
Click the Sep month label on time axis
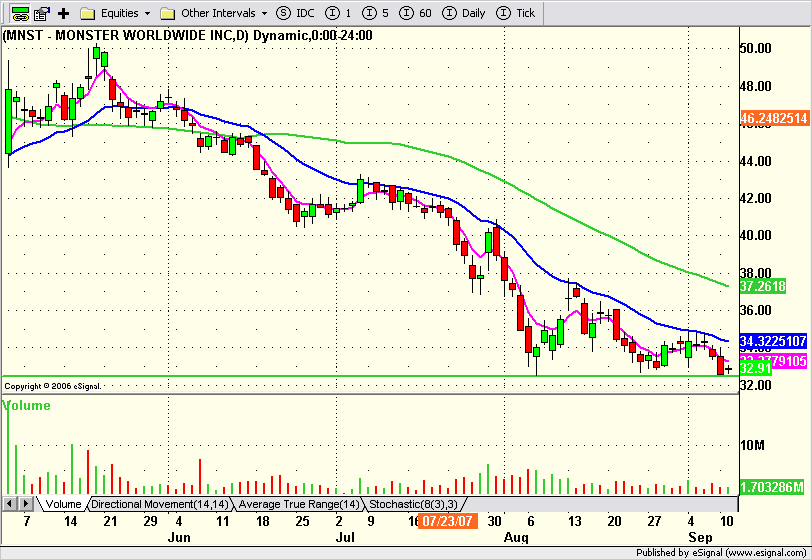click(x=701, y=538)
